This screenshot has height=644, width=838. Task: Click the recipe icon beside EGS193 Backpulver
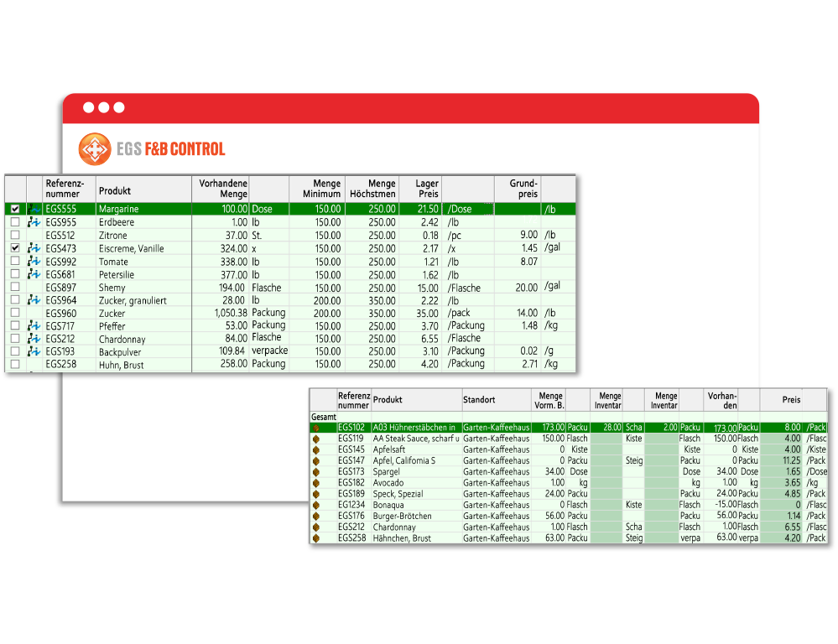pyautogui.click(x=34, y=351)
